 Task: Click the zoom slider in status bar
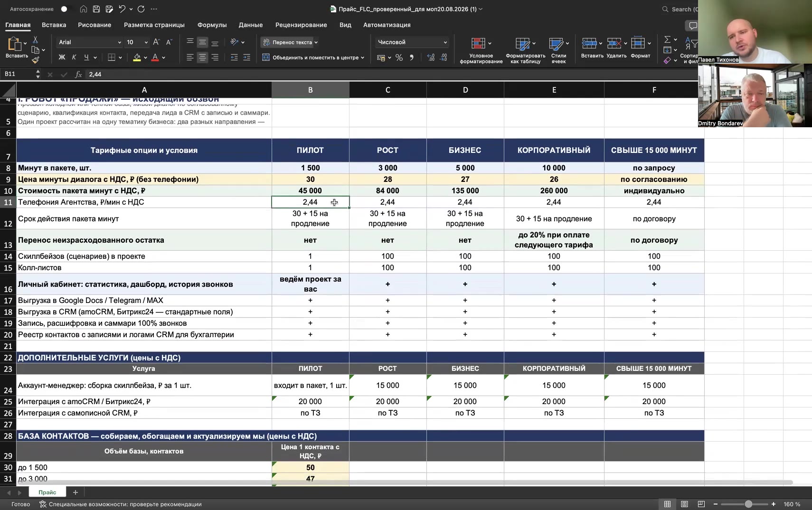click(x=744, y=504)
